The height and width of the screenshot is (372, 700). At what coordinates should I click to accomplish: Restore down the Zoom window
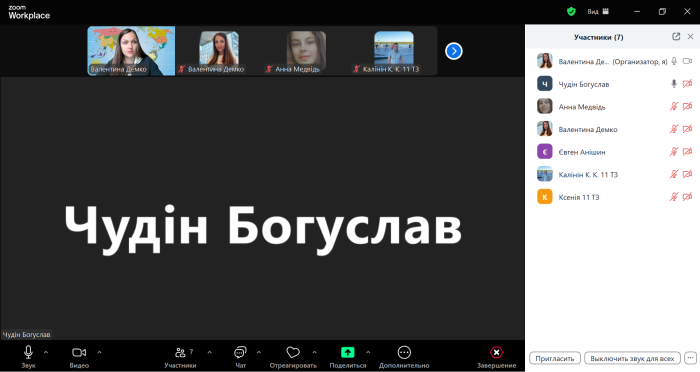(x=662, y=12)
